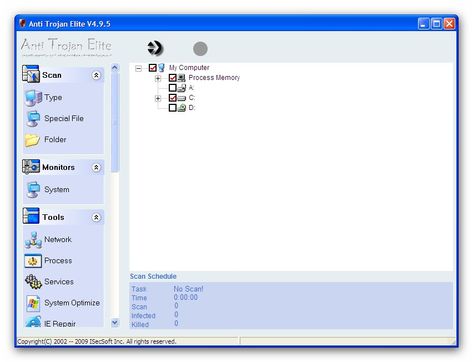The image size is (473, 362).
Task: Open the scan Type option icon
Action: pos(33,98)
